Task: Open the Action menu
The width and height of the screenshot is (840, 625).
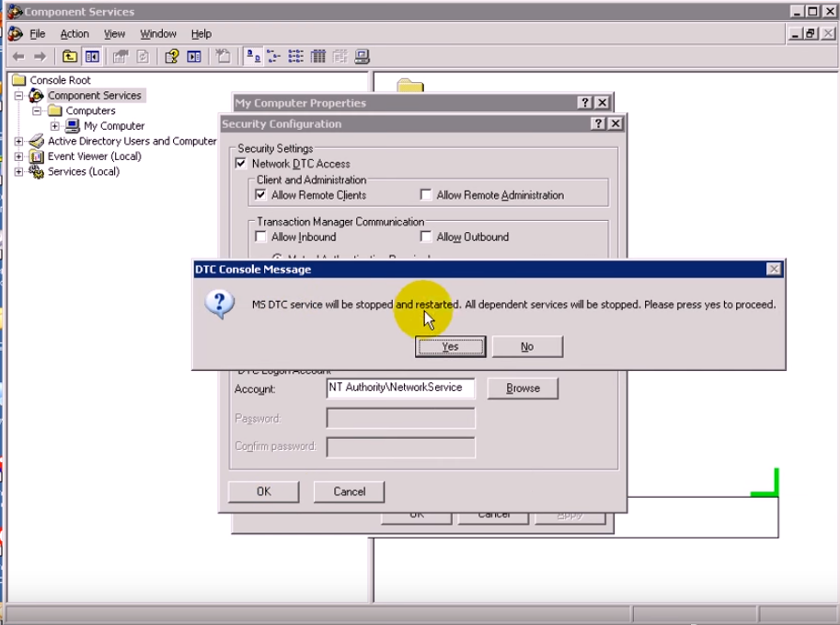Action: 75,34
